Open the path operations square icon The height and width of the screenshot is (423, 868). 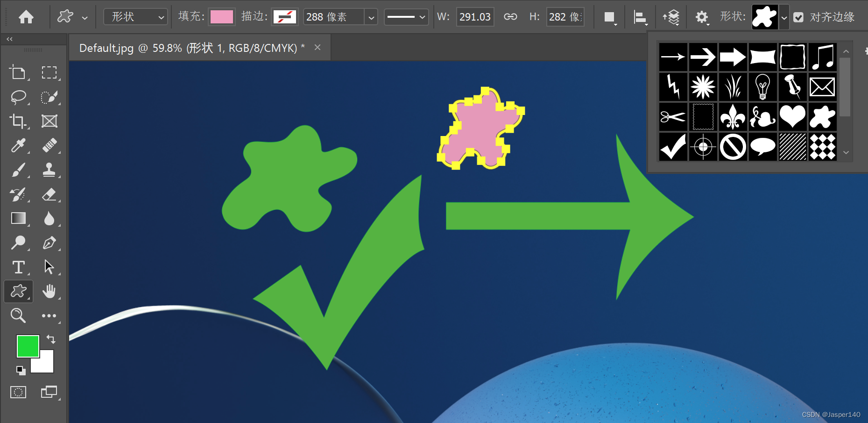[x=609, y=17]
